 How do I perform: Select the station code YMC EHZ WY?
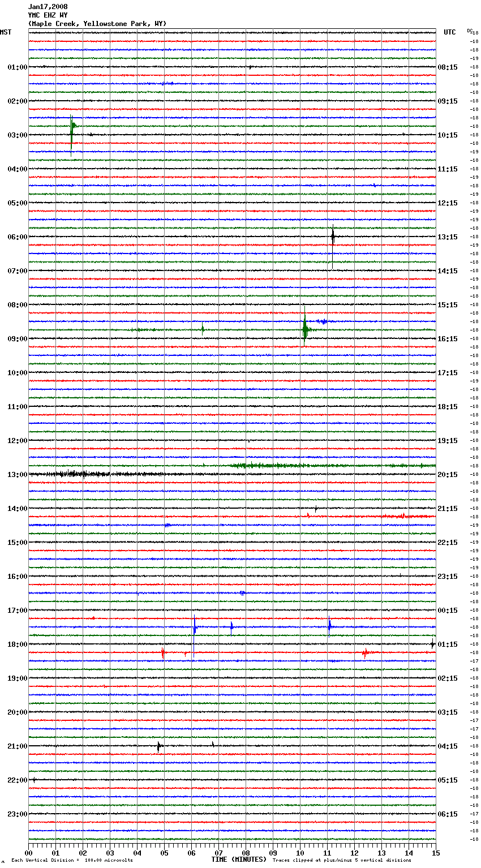click(x=48, y=15)
